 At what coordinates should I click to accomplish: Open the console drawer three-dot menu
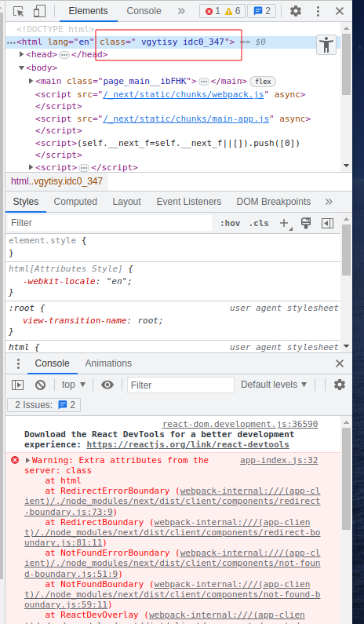[18, 363]
